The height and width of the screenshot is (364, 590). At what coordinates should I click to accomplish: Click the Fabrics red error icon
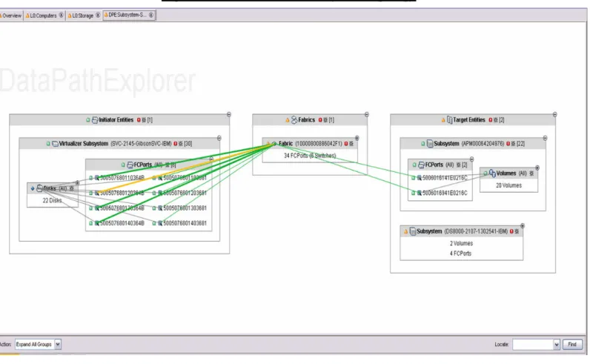coord(320,120)
